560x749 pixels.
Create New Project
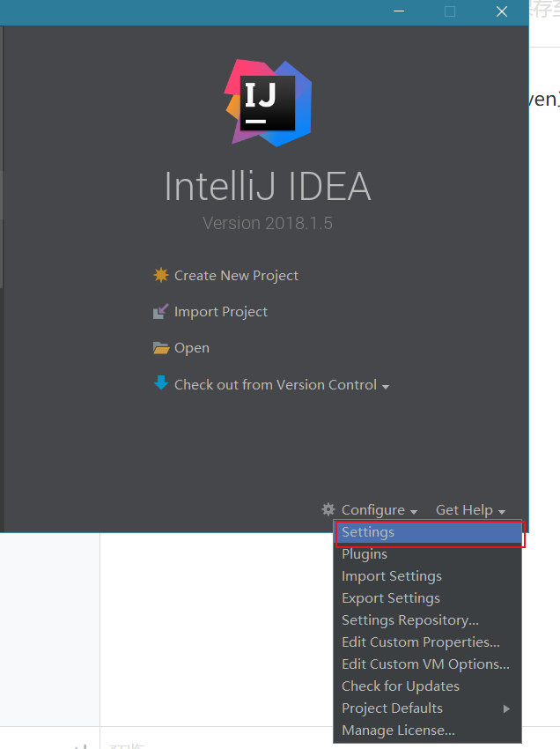point(236,276)
